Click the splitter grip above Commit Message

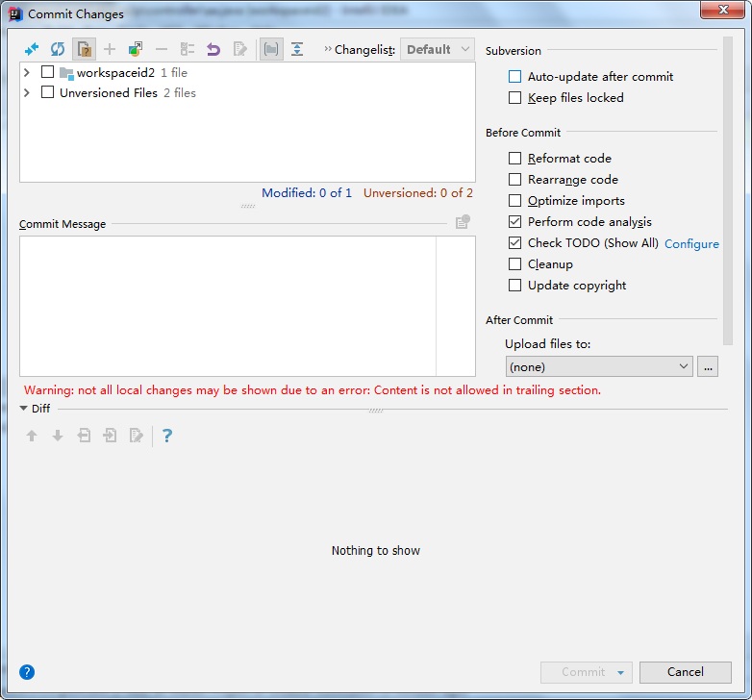click(247, 206)
